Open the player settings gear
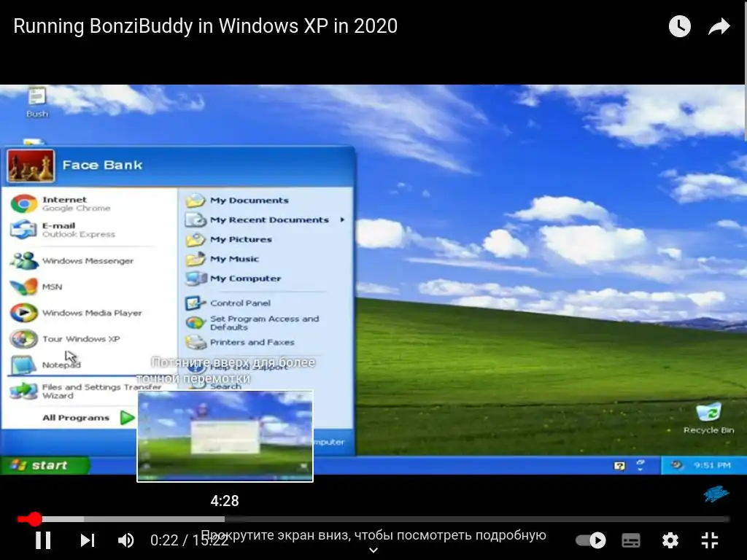The width and height of the screenshot is (747, 560). pyautogui.click(x=670, y=540)
